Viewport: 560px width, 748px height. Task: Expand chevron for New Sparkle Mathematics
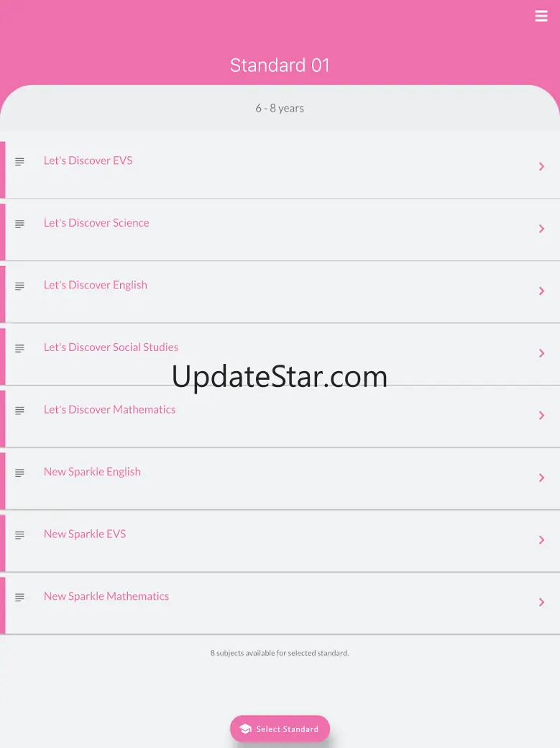point(541,603)
